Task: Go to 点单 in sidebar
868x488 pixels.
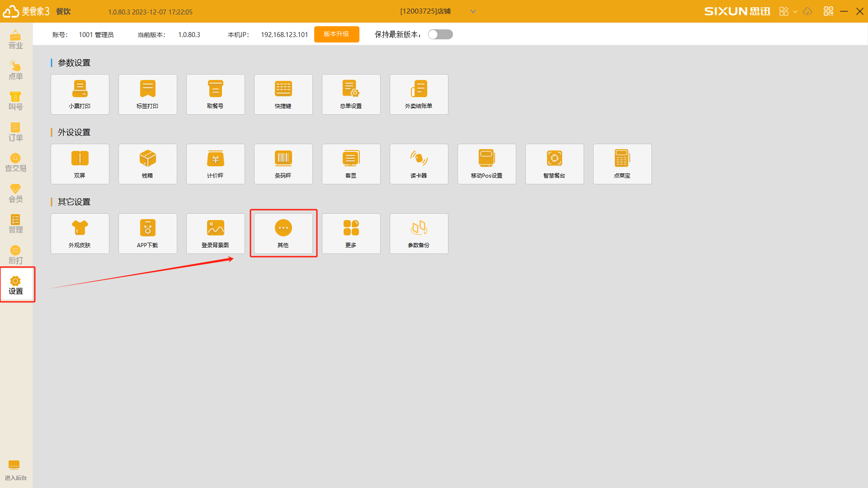Action: coord(16,71)
